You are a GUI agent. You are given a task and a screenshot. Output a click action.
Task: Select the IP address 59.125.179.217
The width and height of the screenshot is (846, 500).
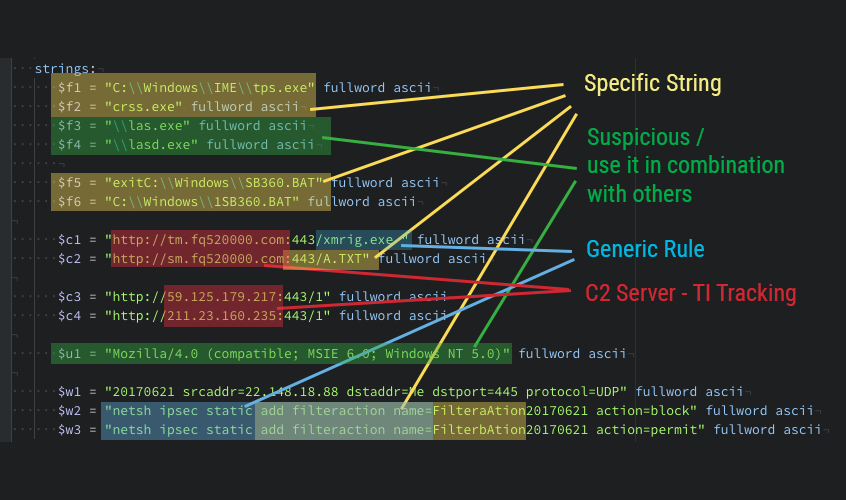[x=222, y=297]
